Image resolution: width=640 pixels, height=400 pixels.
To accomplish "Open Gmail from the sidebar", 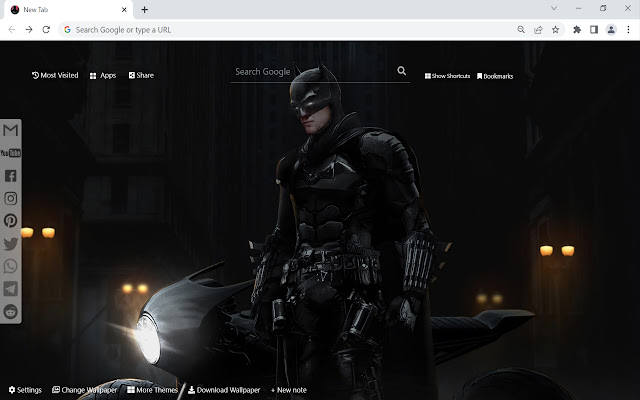I will click(11, 130).
